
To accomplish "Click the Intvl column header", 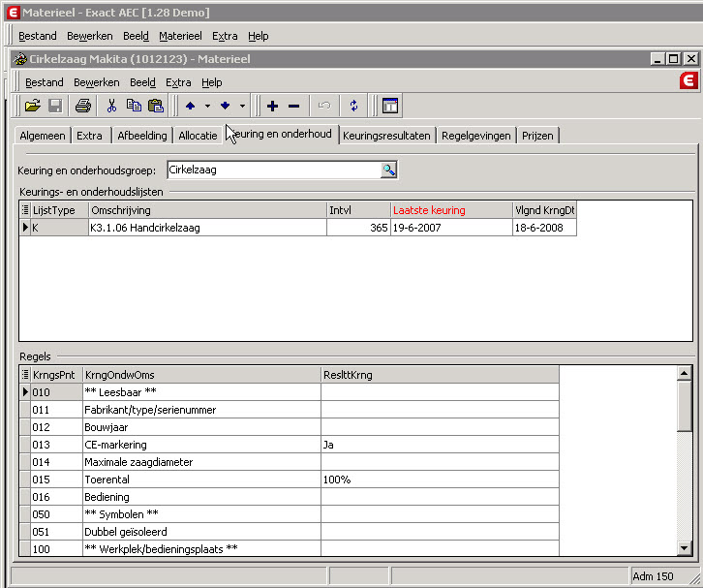I will (358, 210).
